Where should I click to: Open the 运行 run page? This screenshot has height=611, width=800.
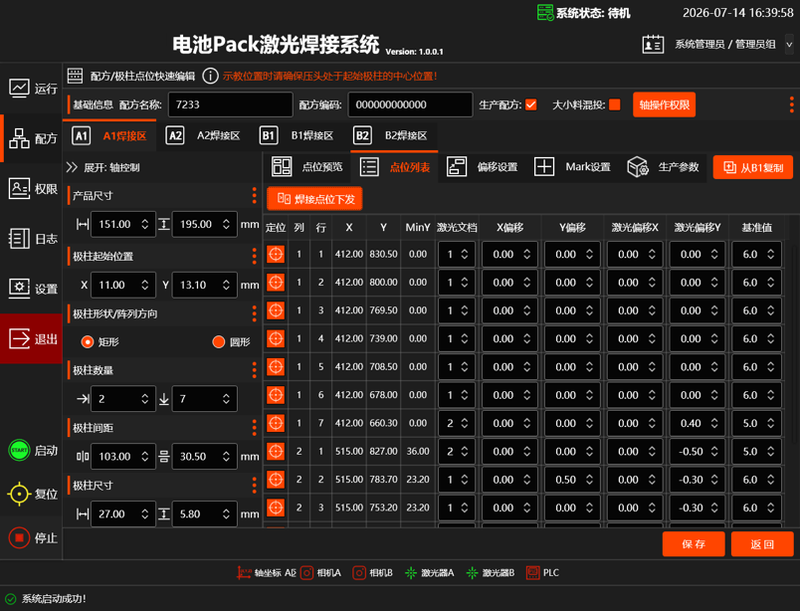coord(32,88)
